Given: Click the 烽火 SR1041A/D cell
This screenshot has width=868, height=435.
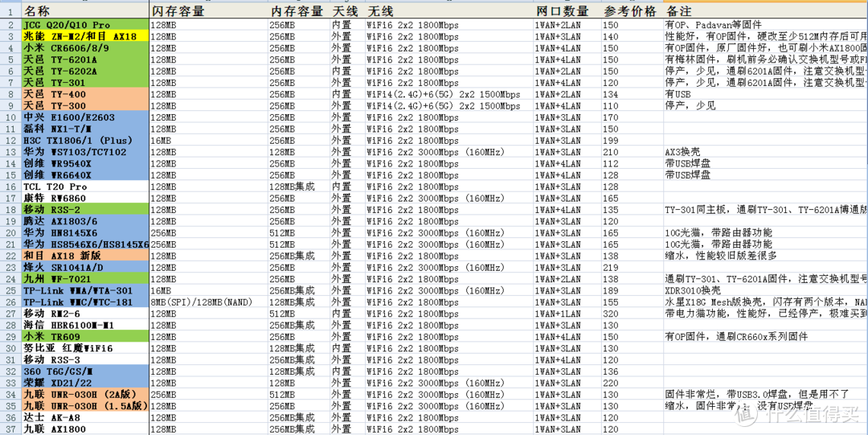Looking at the screenshot, I should pos(85,268).
